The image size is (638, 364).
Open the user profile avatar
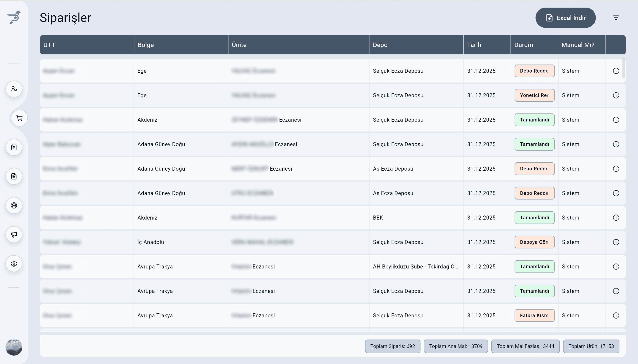coord(14,347)
